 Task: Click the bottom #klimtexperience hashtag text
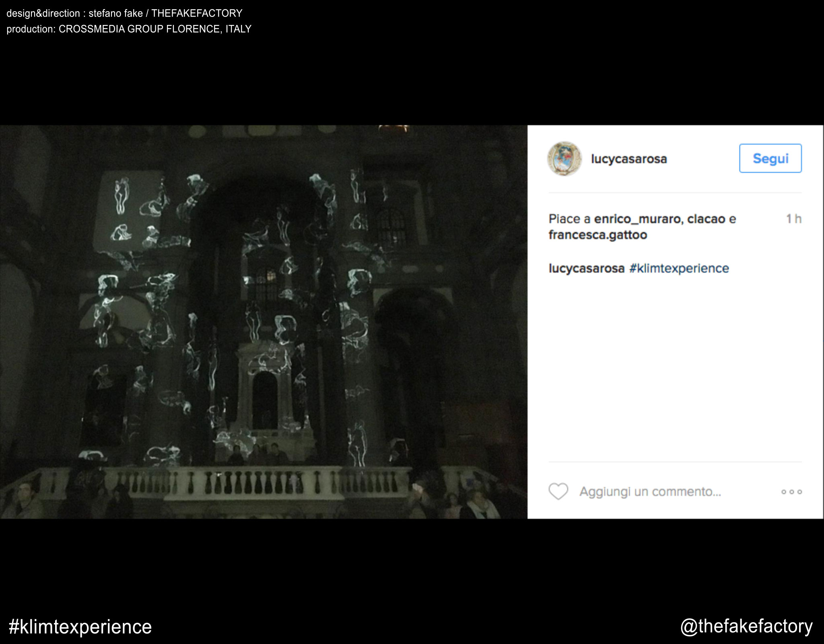point(80,627)
